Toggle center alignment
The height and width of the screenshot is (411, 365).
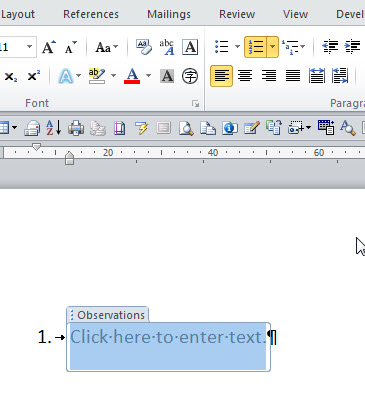tap(245, 76)
